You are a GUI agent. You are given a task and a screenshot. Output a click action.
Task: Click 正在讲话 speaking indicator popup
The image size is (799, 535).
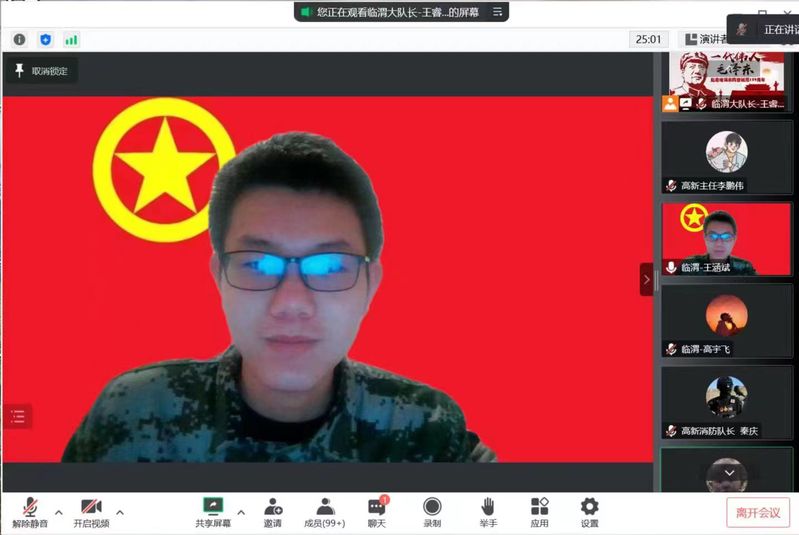[764, 30]
